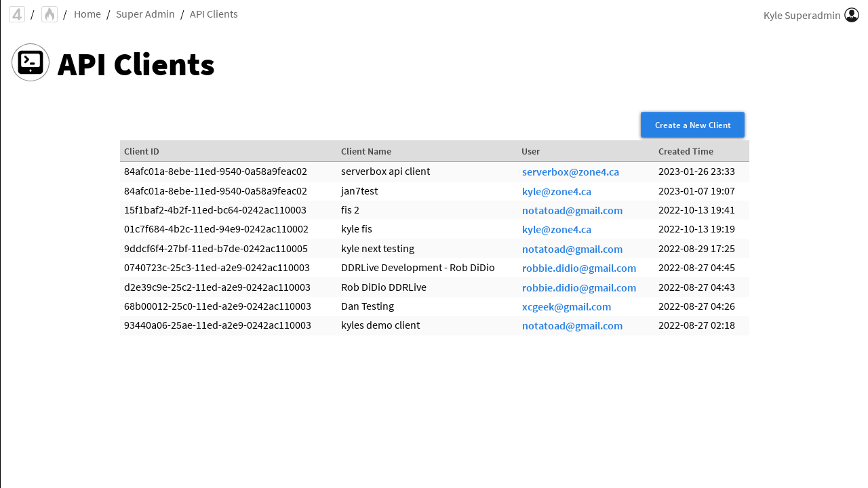The image size is (868, 488).
Task: Click client ID starting with 68b00012
Action: 217,306
